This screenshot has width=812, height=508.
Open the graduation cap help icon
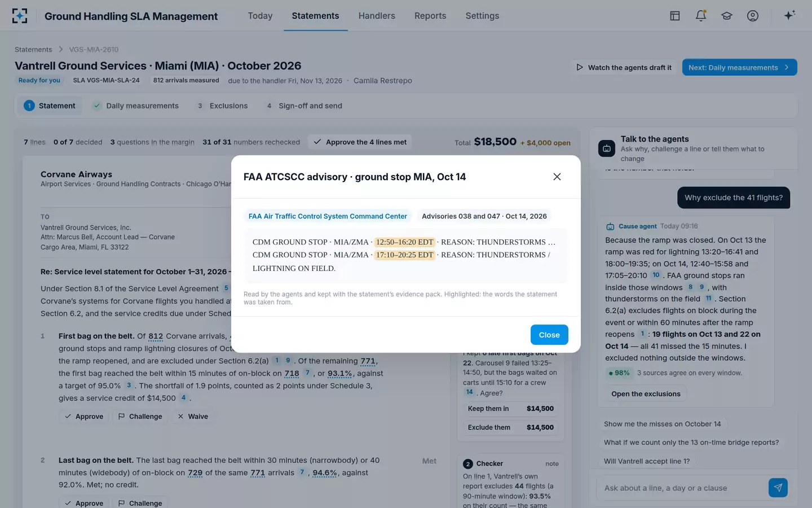[x=727, y=16]
